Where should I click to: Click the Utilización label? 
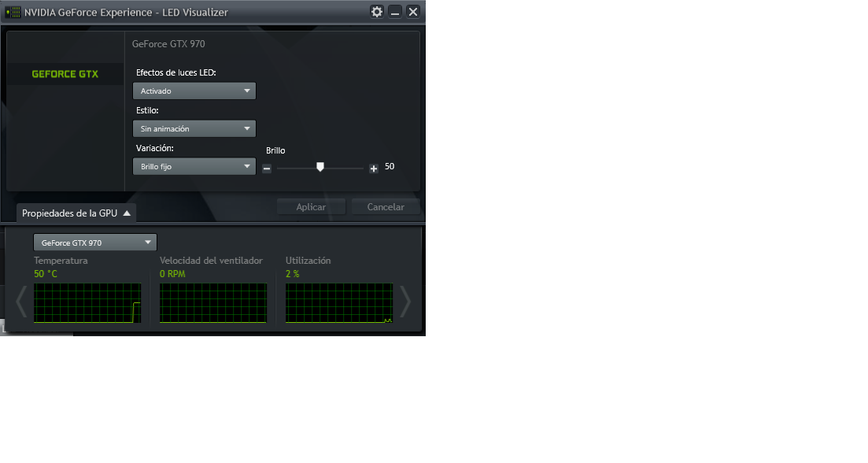coord(308,261)
